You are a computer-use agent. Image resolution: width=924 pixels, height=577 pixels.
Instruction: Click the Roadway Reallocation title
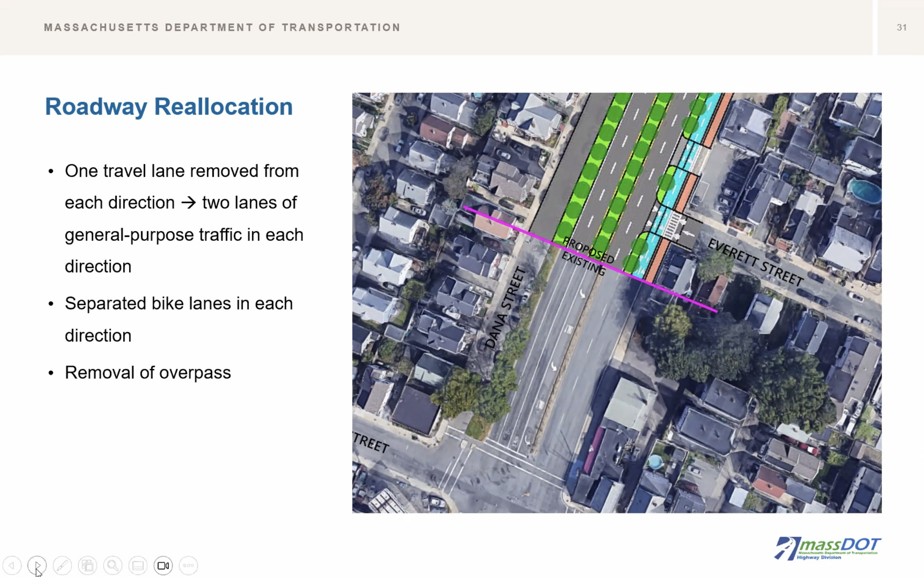coord(169,106)
